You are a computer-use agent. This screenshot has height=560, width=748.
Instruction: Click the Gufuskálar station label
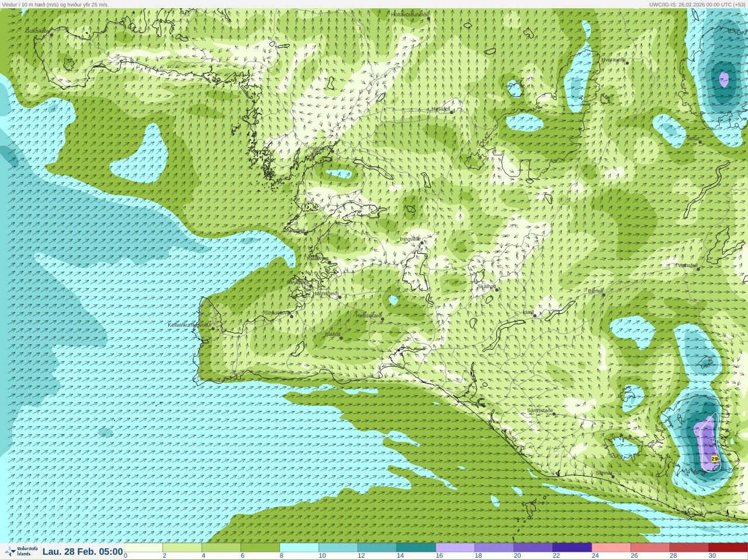(x=37, y=30)
